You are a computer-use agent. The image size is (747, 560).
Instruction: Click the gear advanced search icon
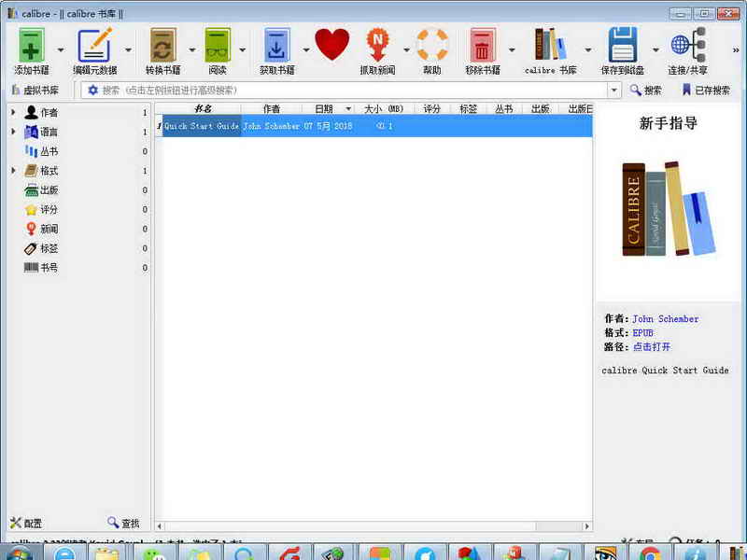(92, 90)
